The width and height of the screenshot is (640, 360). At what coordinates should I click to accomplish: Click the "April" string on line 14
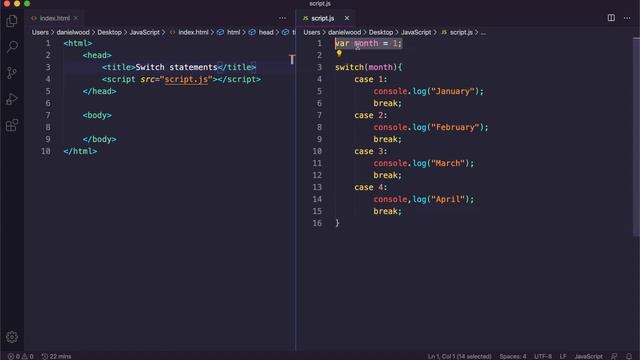pyautogui.click(x=448, y=199)
